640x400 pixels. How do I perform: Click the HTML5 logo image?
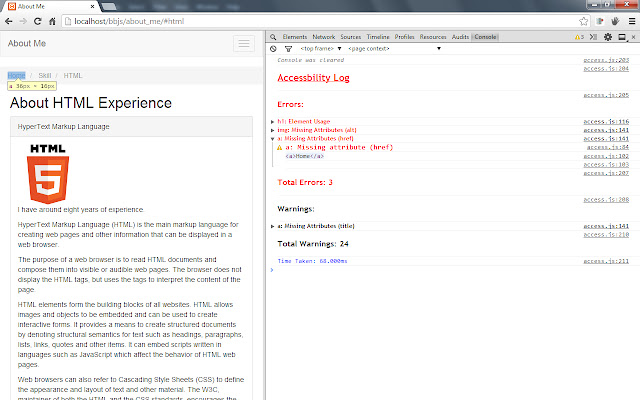(x=48, y=173)
